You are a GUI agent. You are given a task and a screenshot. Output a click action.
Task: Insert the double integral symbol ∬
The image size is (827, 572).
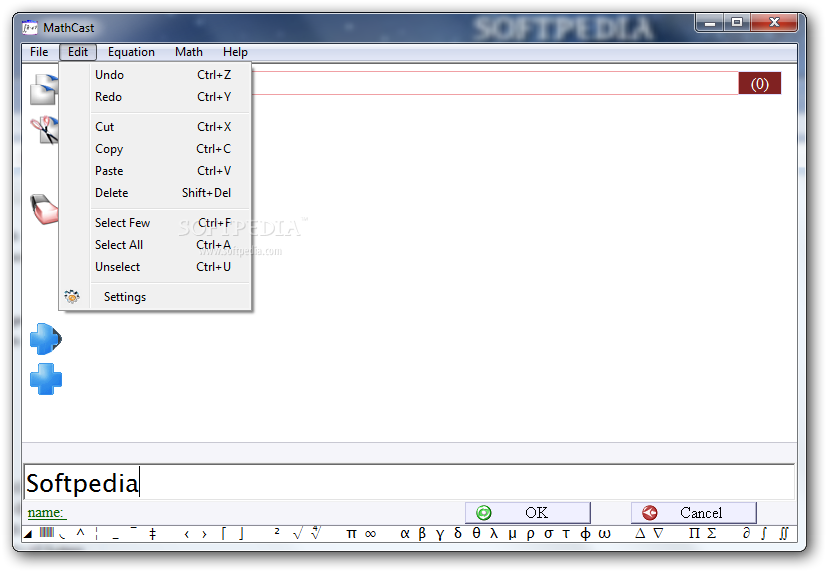click(784, 534)
